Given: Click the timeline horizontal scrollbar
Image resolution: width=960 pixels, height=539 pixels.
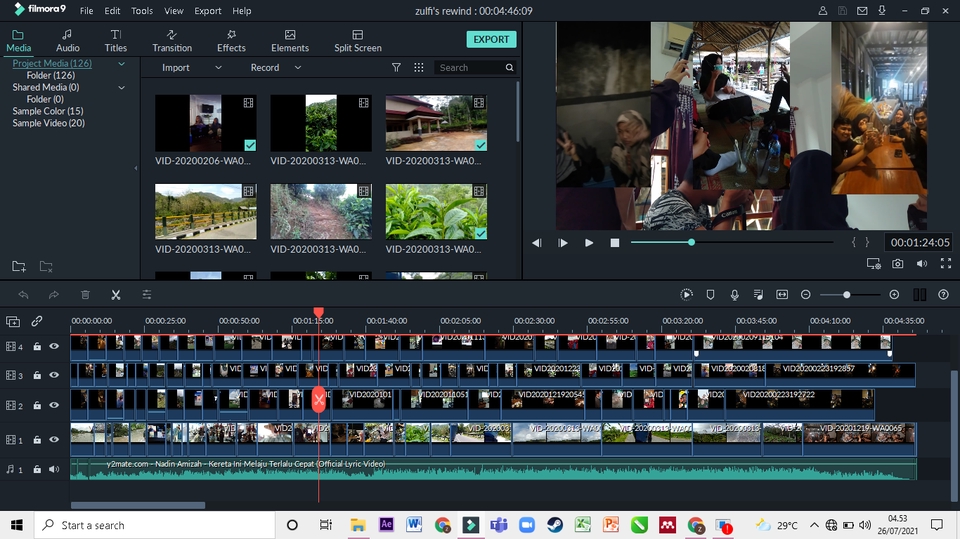Looking at the screenshot, I should 138,505.
